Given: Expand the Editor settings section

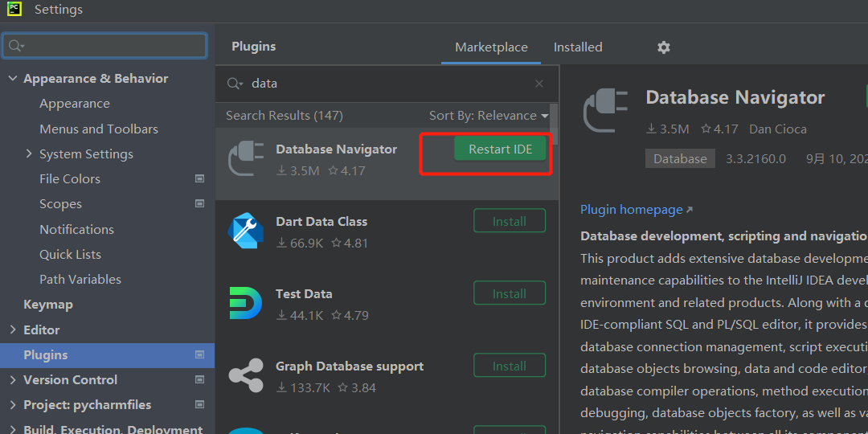Looking at the screenshot, I should pos(13,330).
